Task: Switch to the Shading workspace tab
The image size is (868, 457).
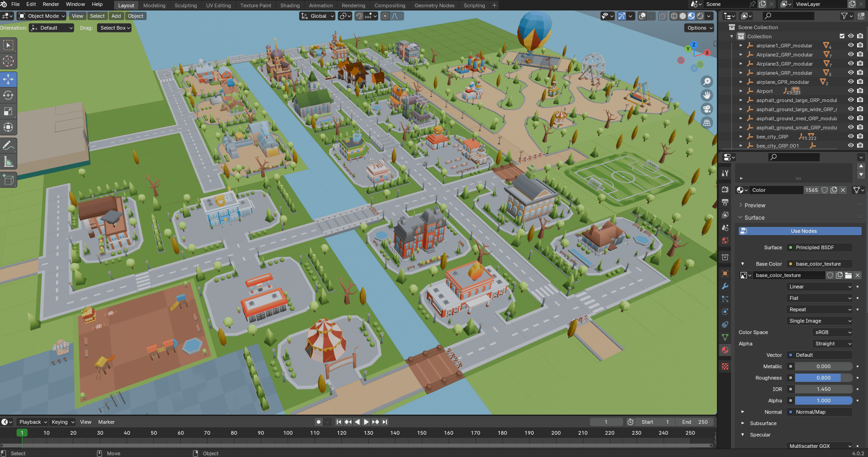Action: (x=289, y=5)
